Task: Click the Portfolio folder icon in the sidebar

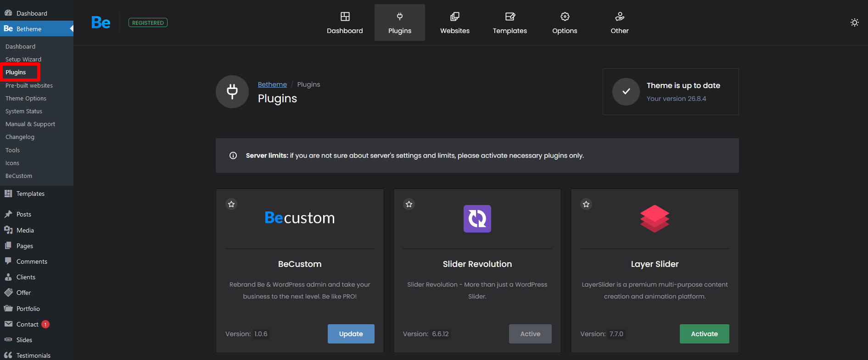Action: pyautogui.click(x=8, y=308)
